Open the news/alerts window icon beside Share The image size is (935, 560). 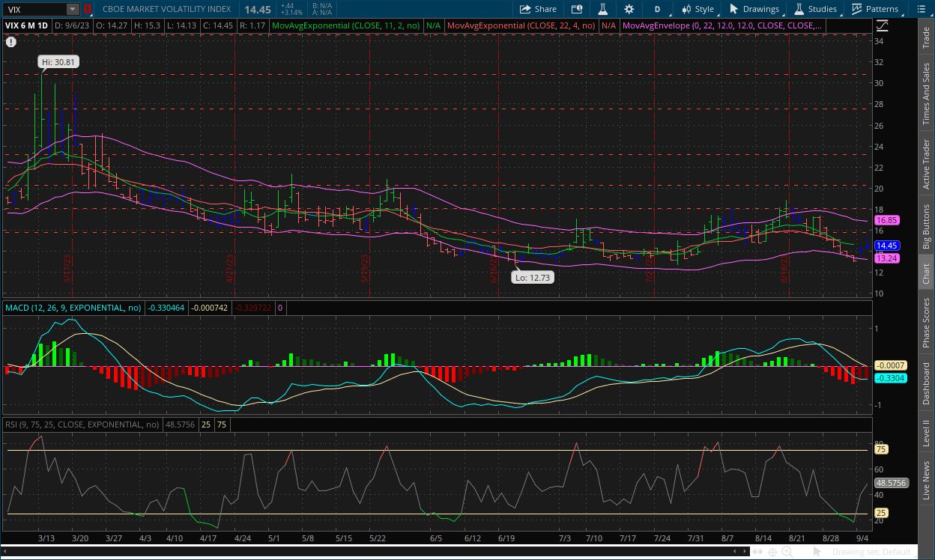point(577,9)
